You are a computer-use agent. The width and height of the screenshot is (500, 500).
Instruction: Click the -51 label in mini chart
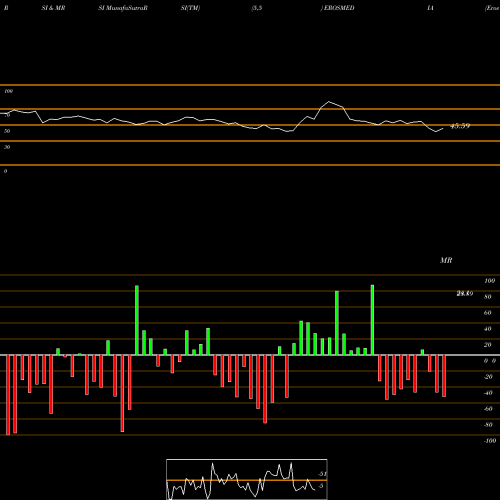[x=322, y=474]
